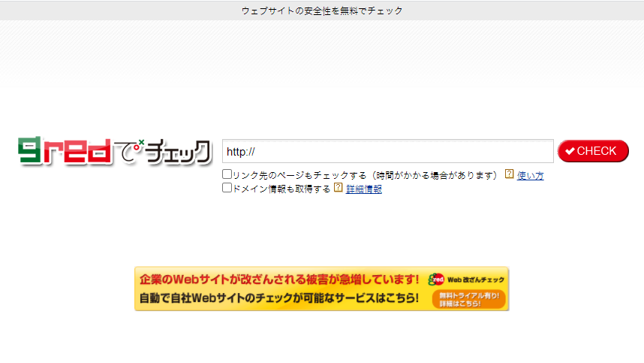The height and width of the screenshot is (363, 644).
Task: Enable checking linked pages checkbox
Action: [227, 174]
